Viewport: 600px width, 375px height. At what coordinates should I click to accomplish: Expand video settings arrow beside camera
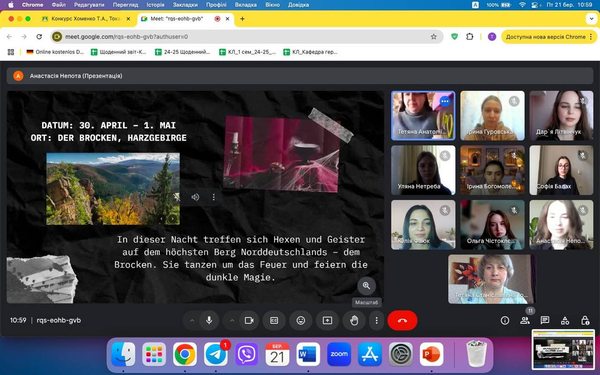[232, 320]
